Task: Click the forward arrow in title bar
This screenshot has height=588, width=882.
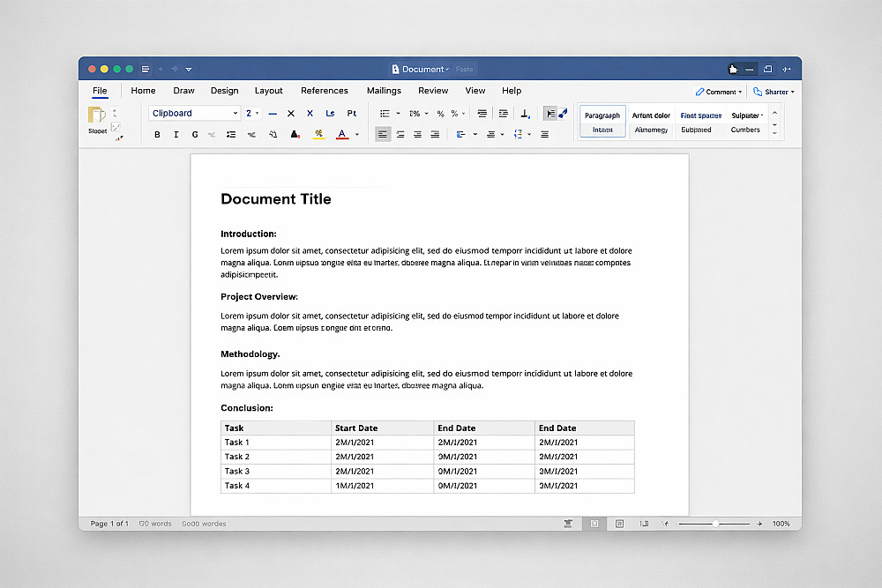Action: pyautogui.click(x=175, y=69)
